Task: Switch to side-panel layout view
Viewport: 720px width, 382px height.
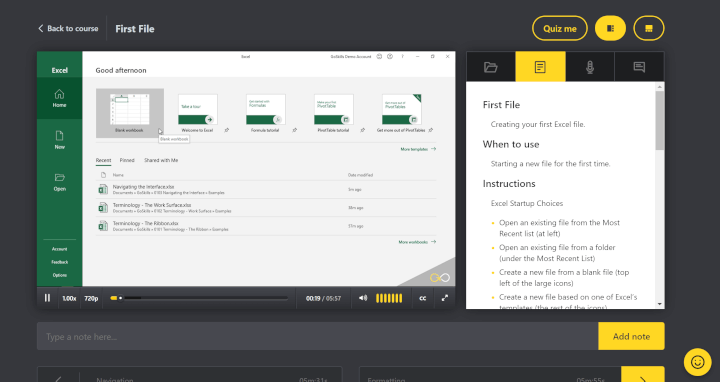Action: point(610,28)
